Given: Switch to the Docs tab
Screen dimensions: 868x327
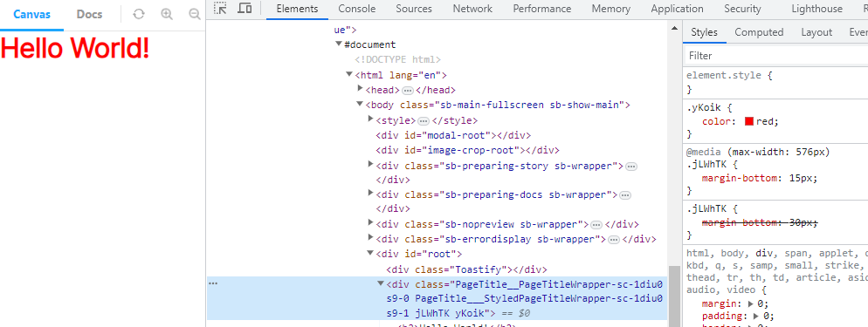Looking at the screenshot, I should (x=90, y=14).
